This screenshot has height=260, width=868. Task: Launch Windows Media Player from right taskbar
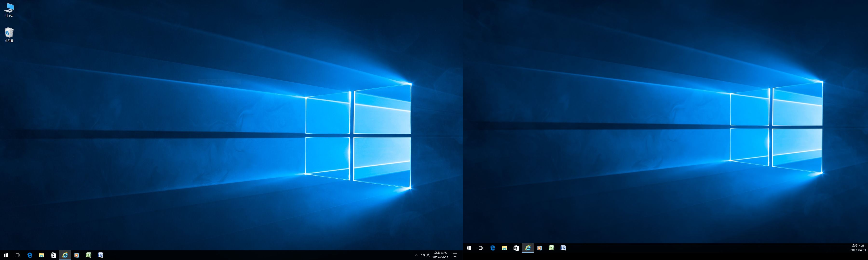pyautogui.click(x=540, y=248)
